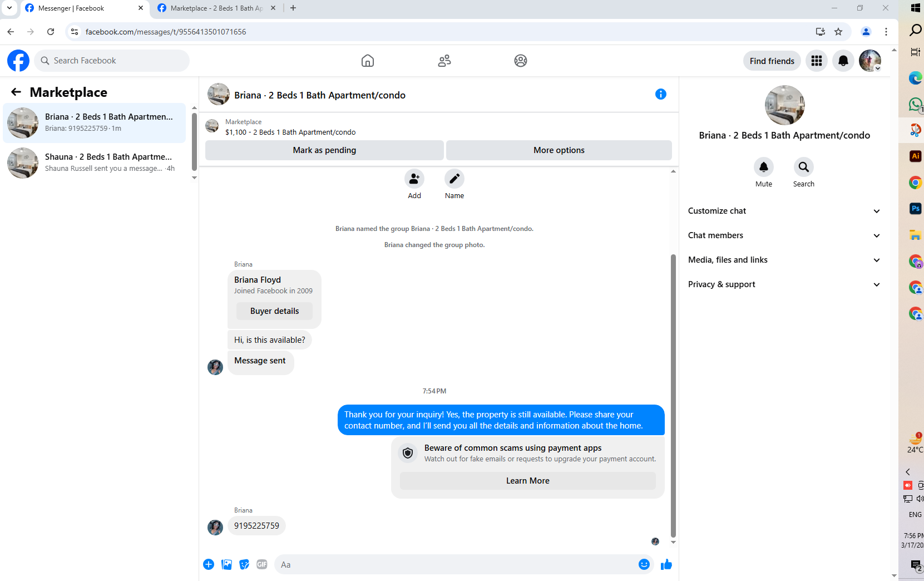Switch to the Marketplace 2 Beds tab
The width and height of the screenshot is (924, 581).
point(217,8)
